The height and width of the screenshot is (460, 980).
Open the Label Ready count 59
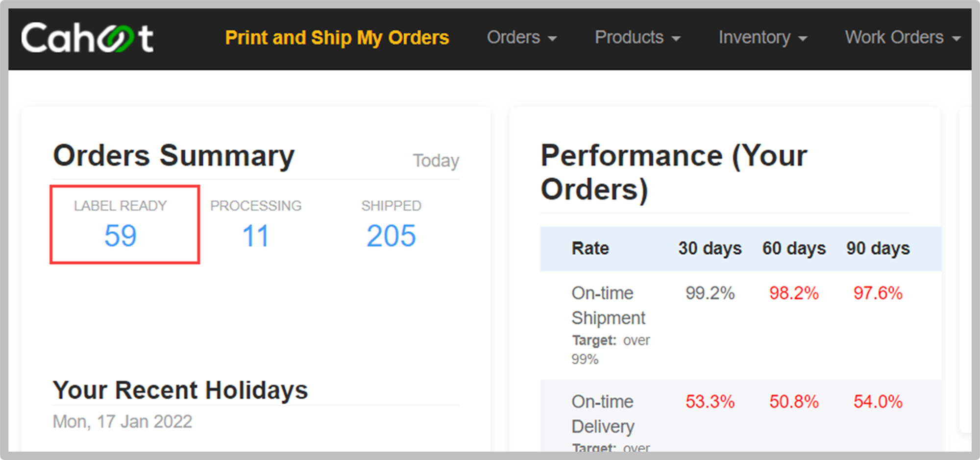pos(121,236)
